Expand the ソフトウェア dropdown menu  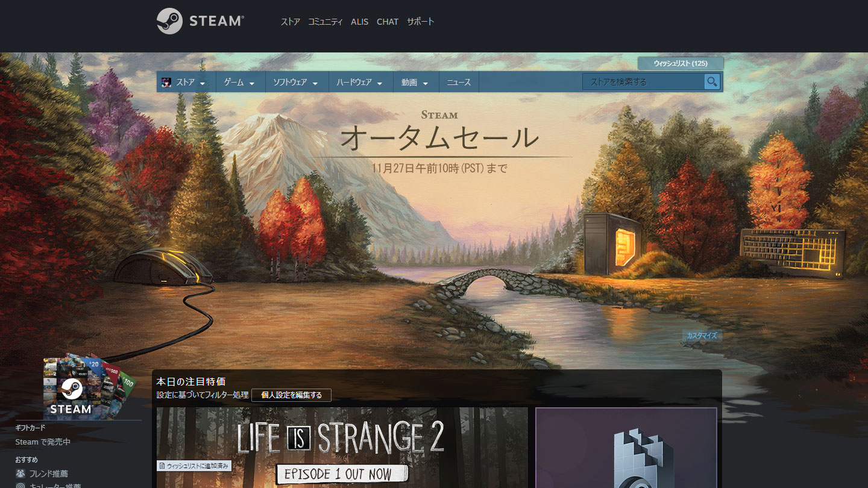click(x=295, y=83)
